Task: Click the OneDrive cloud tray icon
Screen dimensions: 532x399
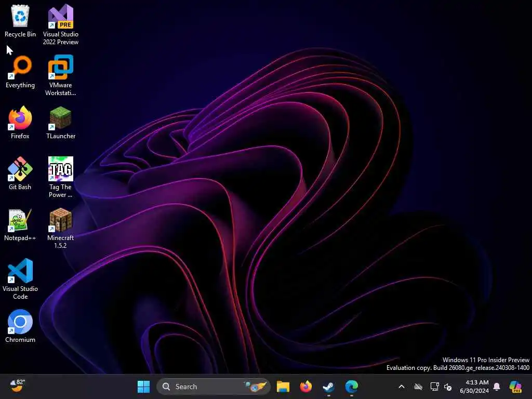Action: click(418, 387)
